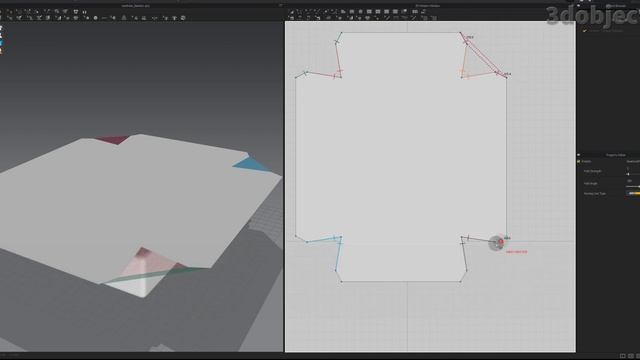Open the yellow-highlighted dropdown in Property Editor
This screenshot has width=640, height=360.
[633, 193]
